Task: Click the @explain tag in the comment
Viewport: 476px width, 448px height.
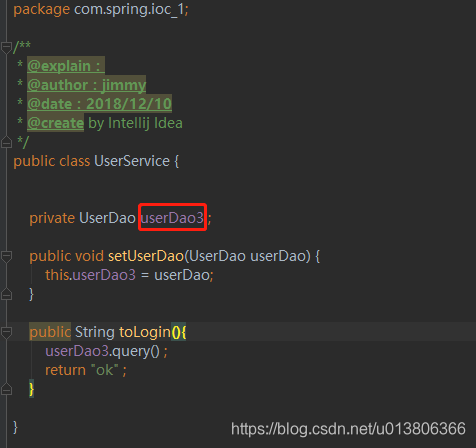Action: [x=59, y=66]
